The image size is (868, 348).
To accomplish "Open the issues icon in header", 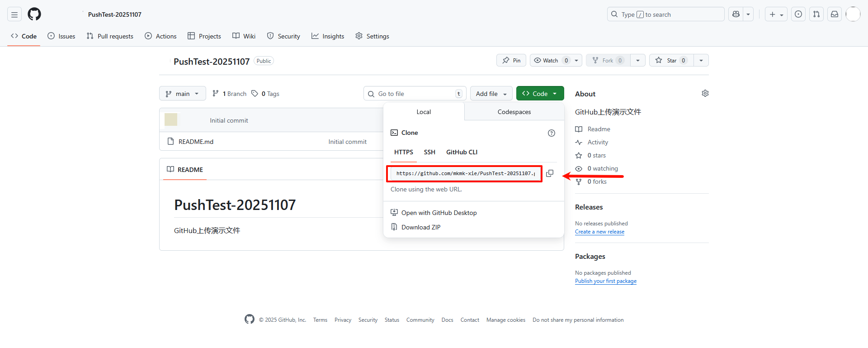I will [798, 14].
